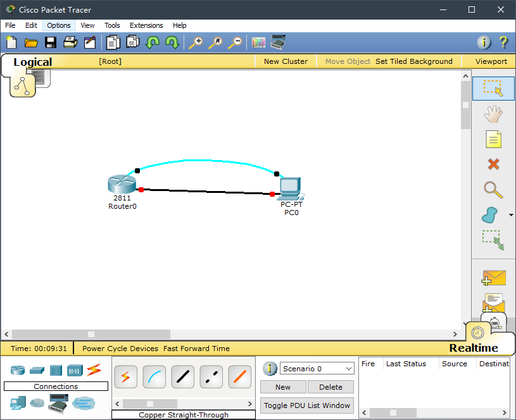516x420 pixels.
Task: Select the Console cable connection type
Action: [x=154, y=377]
